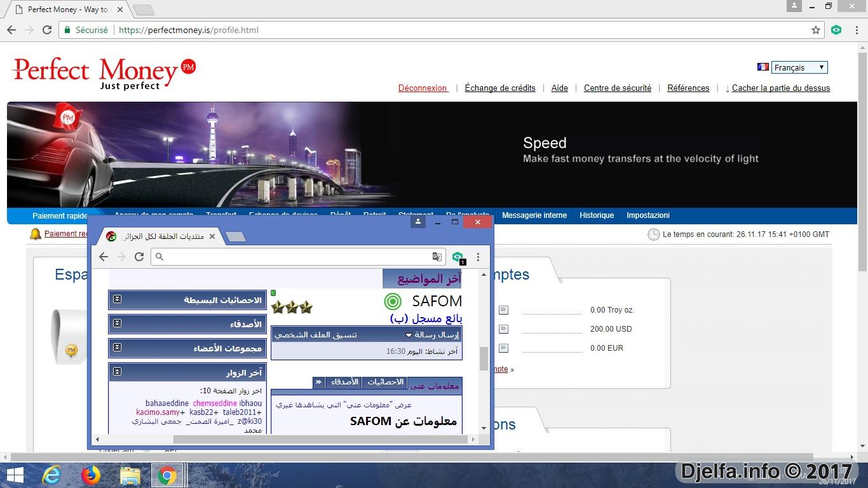Click the clock icon by current time

click(653, 234)
